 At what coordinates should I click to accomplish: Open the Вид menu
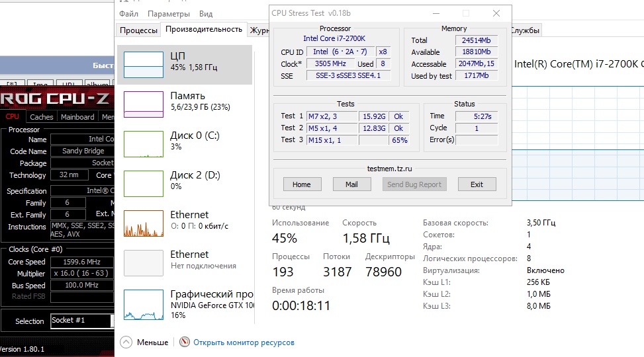206,14
